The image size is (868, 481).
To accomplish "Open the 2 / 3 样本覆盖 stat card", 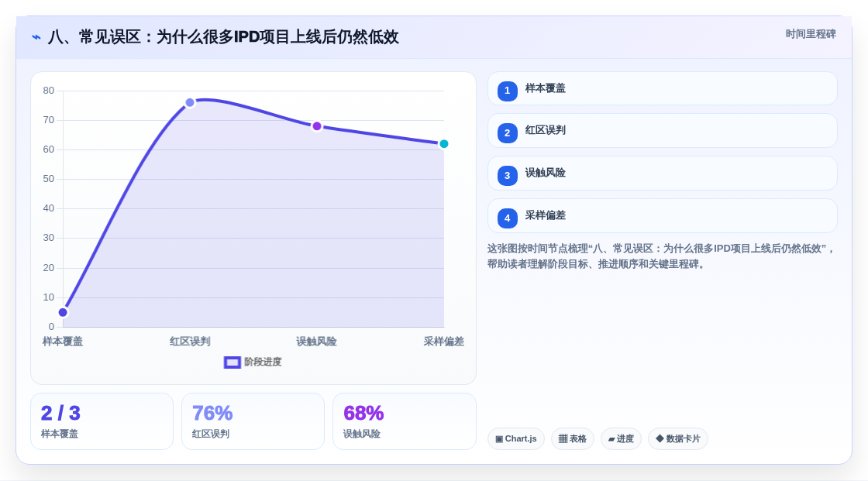I will point(102,421).
